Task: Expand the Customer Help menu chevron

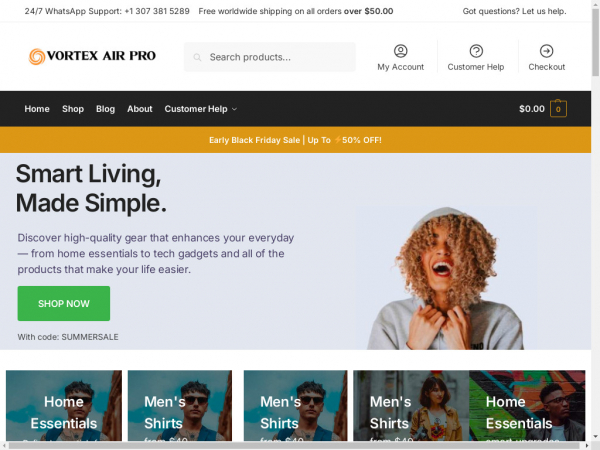Action: point(235,109)
